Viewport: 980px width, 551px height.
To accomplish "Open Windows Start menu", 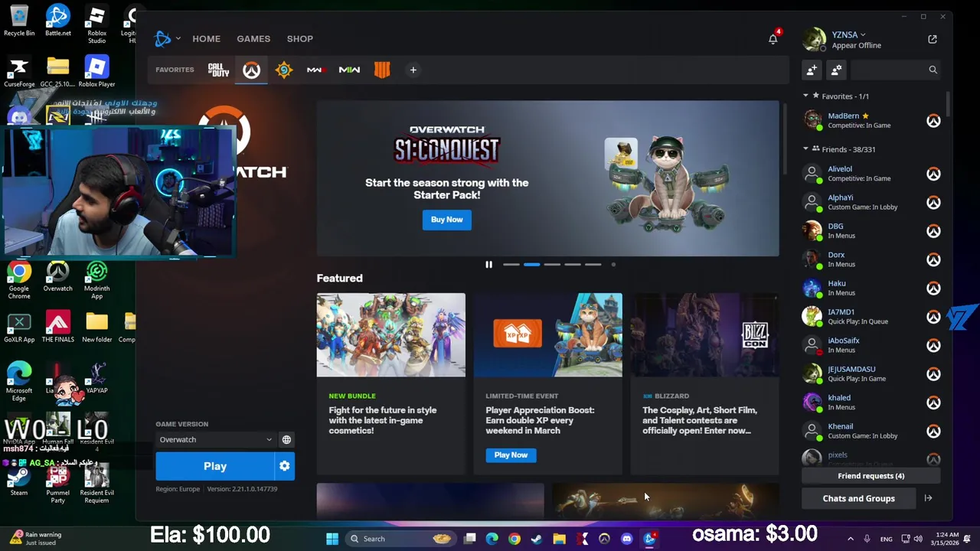I will pyautogui.click(x=332, y=539).
